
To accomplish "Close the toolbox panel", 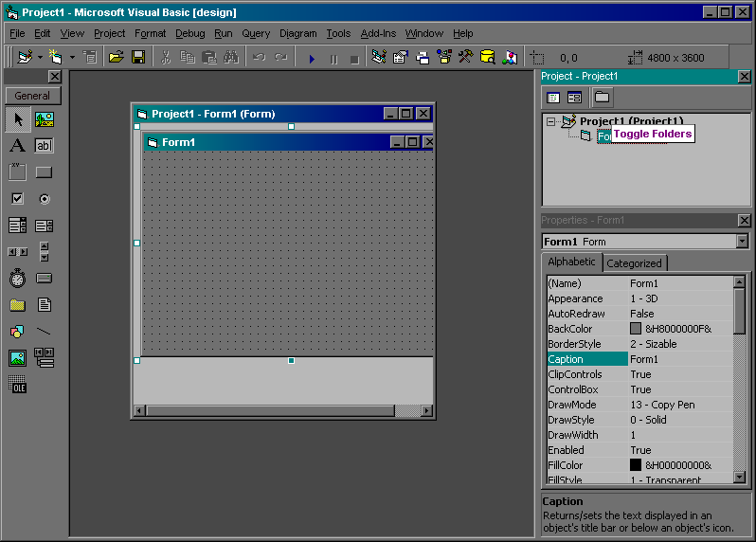I will [x=55, y=76].
